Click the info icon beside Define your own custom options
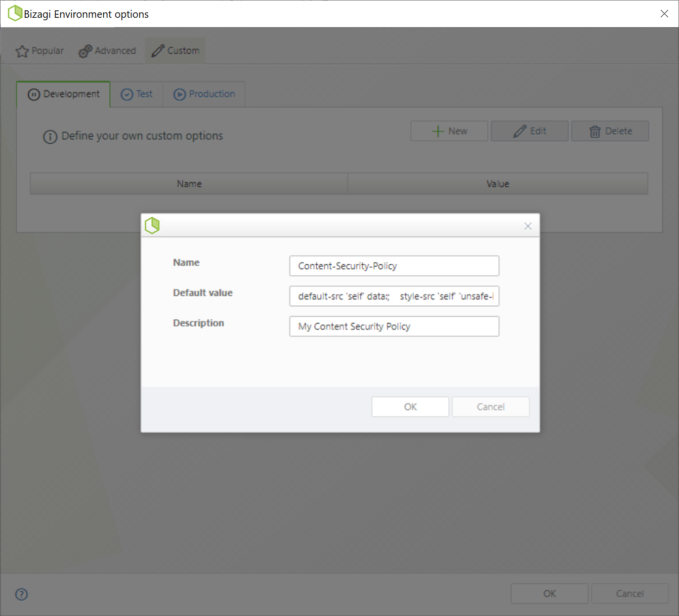 pos(50,137)
